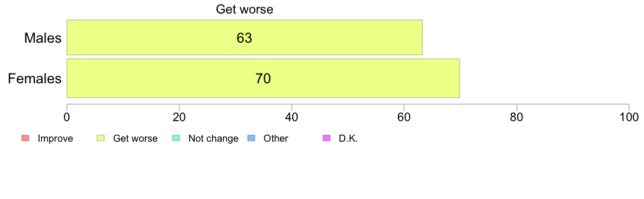Click the 100 tick label on axis
The width and height of the screenshot is (644, 199).
629,117
